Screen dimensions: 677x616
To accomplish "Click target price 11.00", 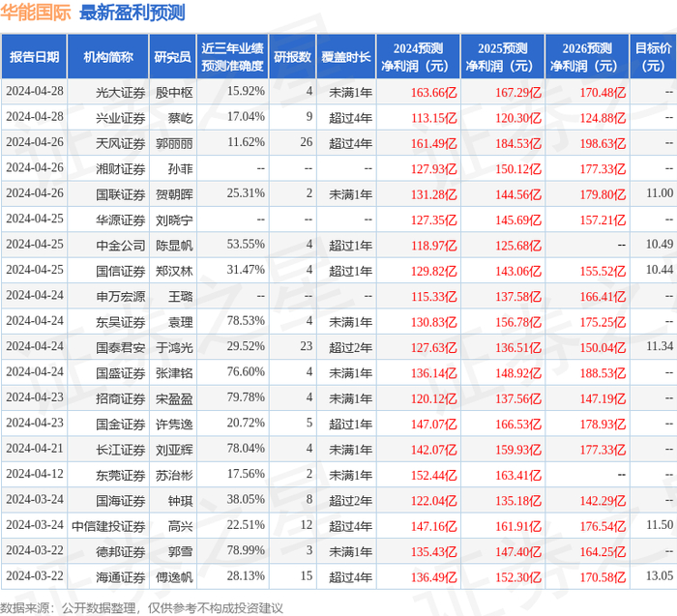I will [x=660, y=193].
